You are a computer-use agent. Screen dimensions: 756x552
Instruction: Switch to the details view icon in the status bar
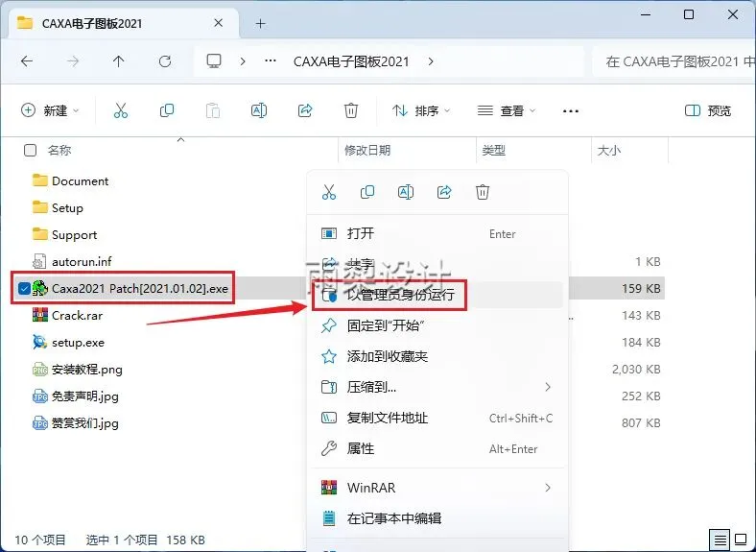tap(720, 540)
